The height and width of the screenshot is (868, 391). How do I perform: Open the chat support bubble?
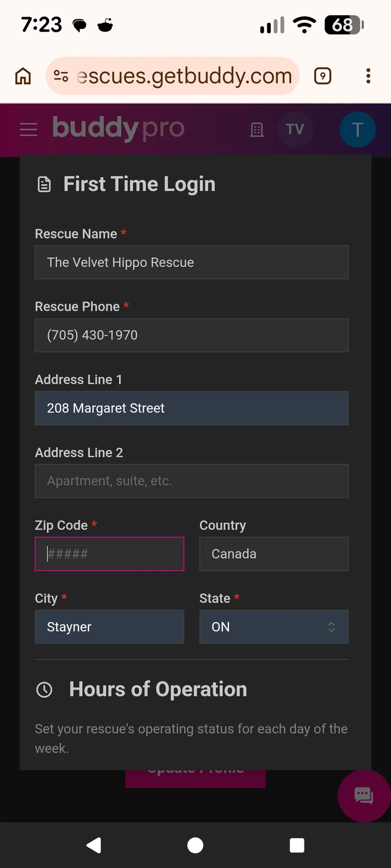[x=364, y=796]
